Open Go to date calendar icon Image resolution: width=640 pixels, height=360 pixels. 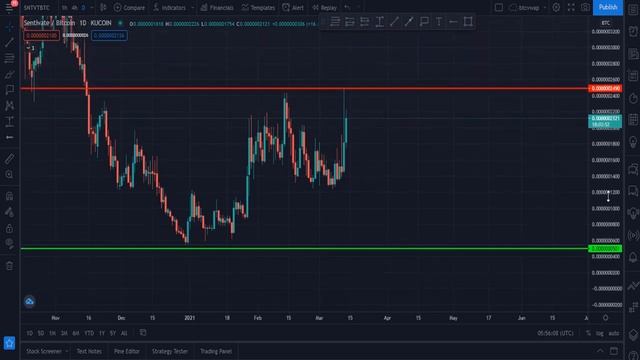[x=143, y=333]
